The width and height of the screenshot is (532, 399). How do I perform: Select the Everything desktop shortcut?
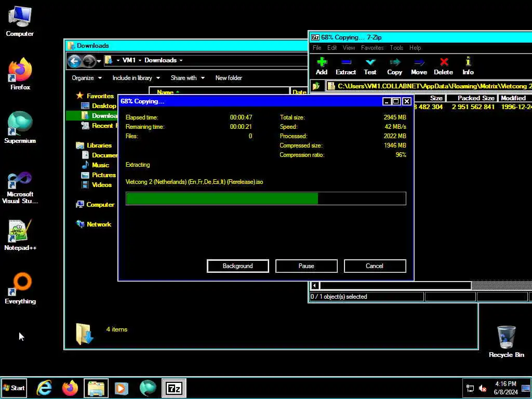pyautogui.click(x=20, y=288)
